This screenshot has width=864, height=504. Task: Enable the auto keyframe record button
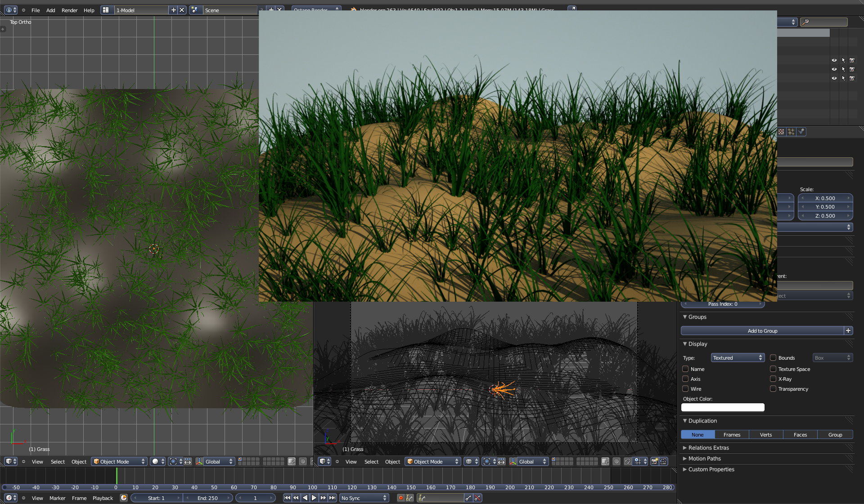click(400, 498)
